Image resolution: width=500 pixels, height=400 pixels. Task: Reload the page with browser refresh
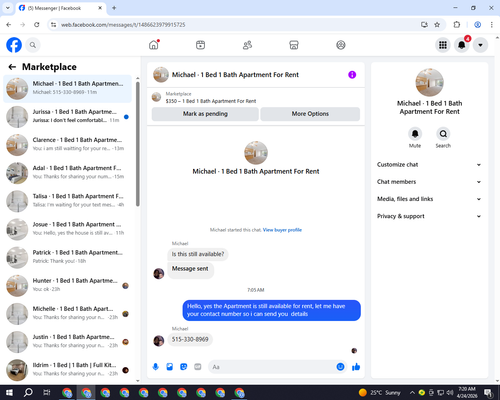pyautogui.click(x=37, y=25)
